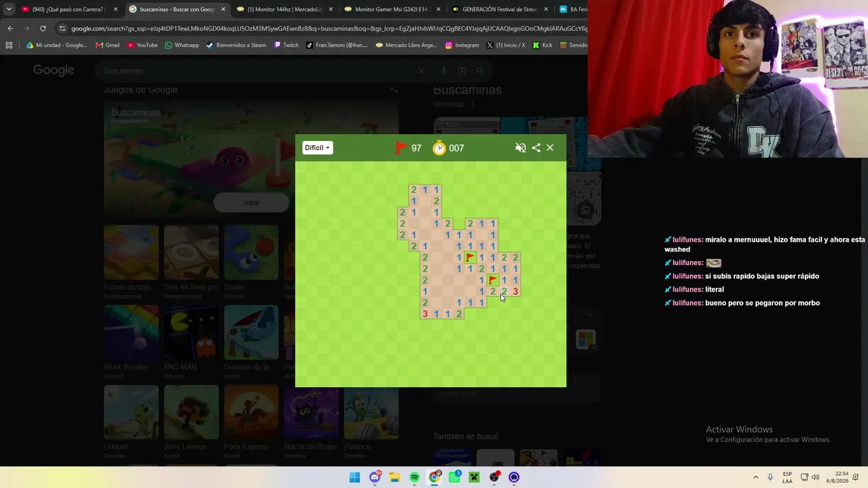The width and height of the screenshot is (868, 488).
Task: Open the Gmail bookmark
Action: [x=107, y=45]
